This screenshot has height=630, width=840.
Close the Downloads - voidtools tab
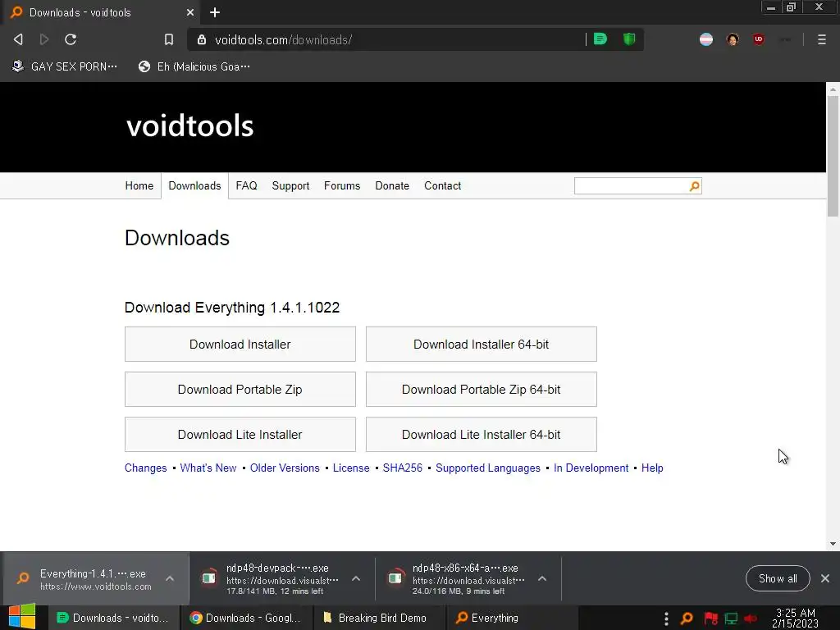coord(190,12)
